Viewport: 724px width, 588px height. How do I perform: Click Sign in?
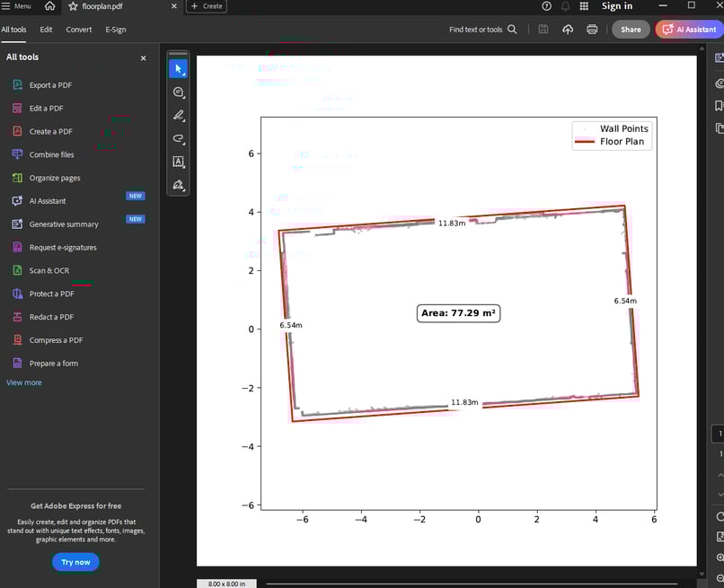pyautogui.click(x=617, y=6)
